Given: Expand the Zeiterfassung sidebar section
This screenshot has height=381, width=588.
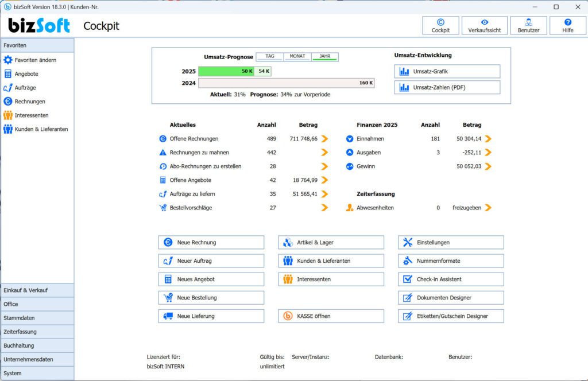Looking at the screenshot, I should [x=37, y=332].
